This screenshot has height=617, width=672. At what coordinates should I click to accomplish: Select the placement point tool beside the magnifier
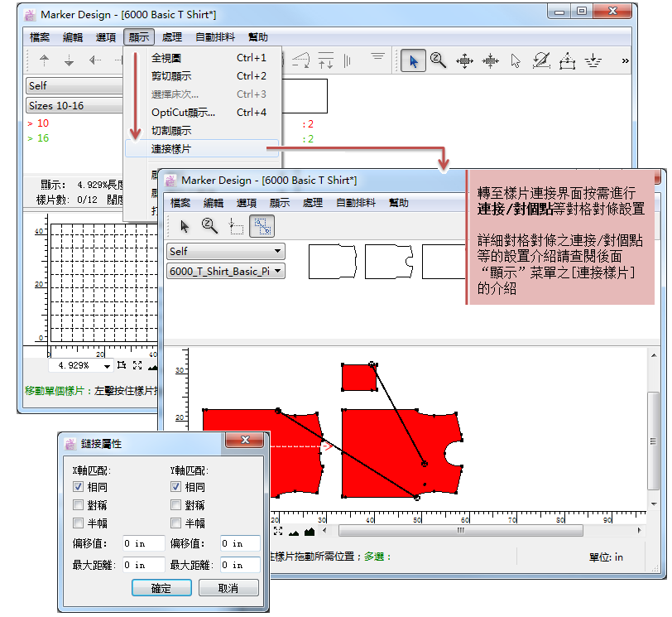[236, 226]
